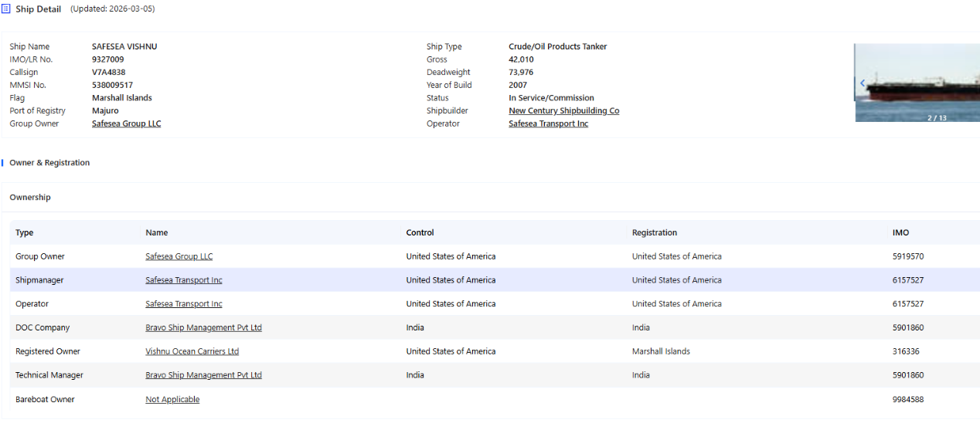Open the Vishnu Ocean Carriers Ltd link
The image size is (980, 430).
(x=192, y=351)
